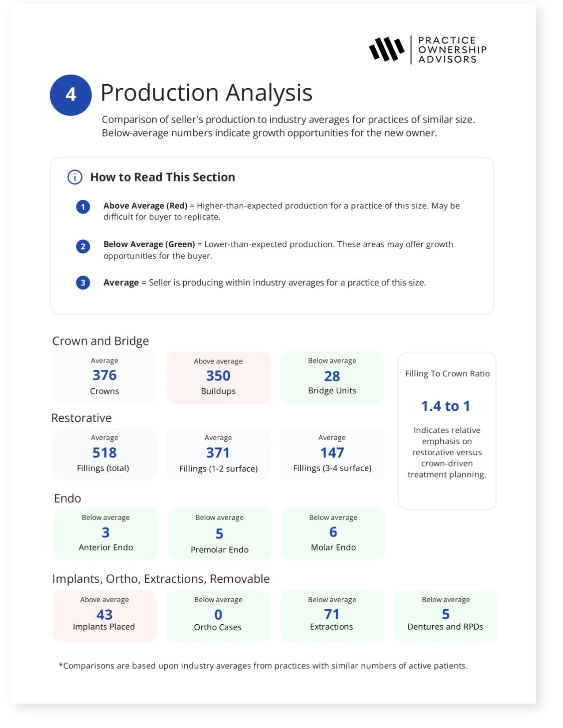Select the red 350 Buildups card
The height and width of the screenshot is (728, 563).
tap(218, 377)
